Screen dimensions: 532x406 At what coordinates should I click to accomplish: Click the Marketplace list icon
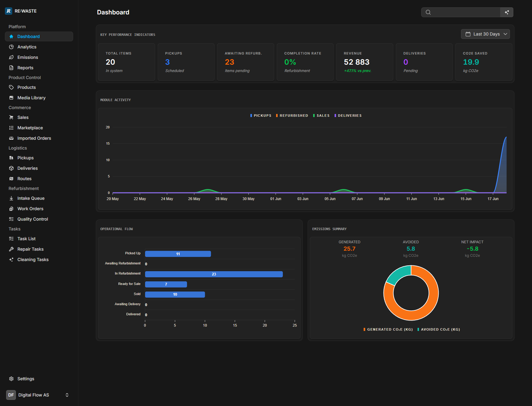[11, 128]
